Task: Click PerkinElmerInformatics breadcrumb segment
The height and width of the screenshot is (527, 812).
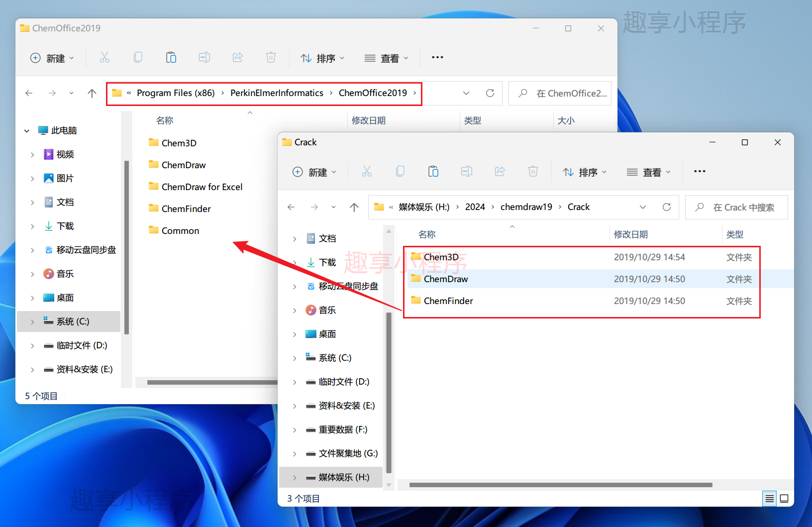Action: point(277,93)
